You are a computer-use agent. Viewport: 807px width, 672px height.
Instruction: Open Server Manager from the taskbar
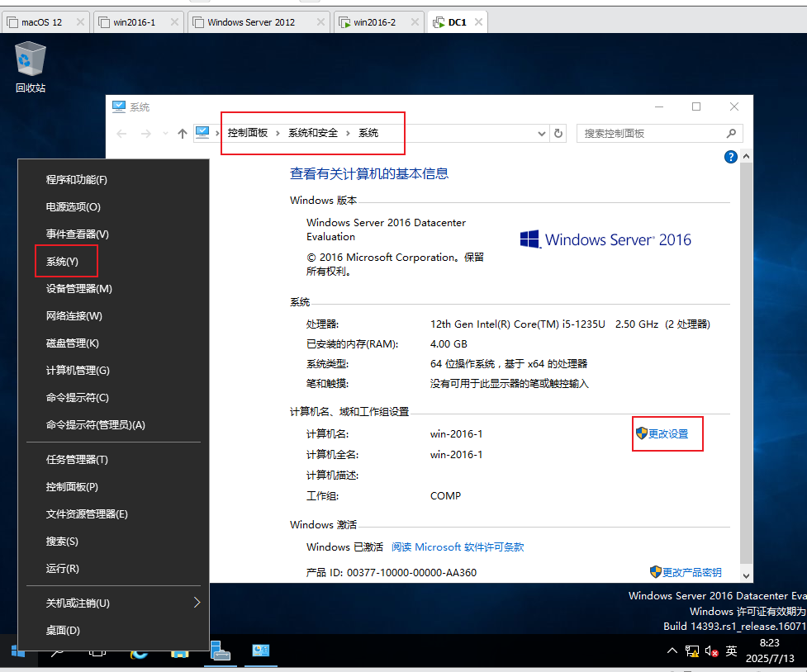[221, 651]
